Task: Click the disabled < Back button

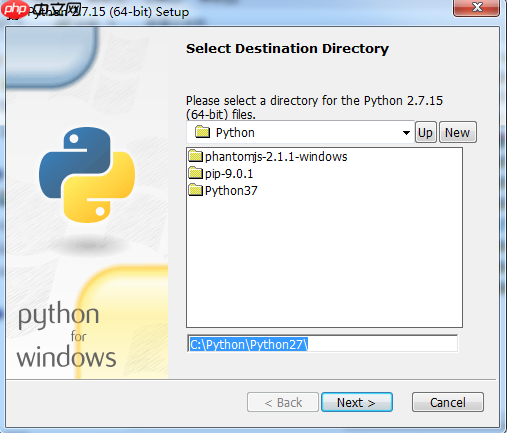Action: (283, 402)
